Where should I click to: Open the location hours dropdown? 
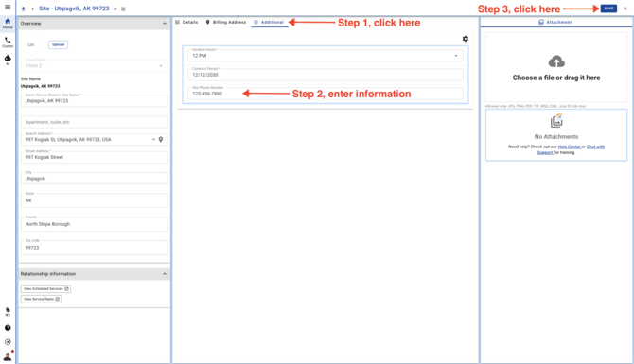click(326, 56)
